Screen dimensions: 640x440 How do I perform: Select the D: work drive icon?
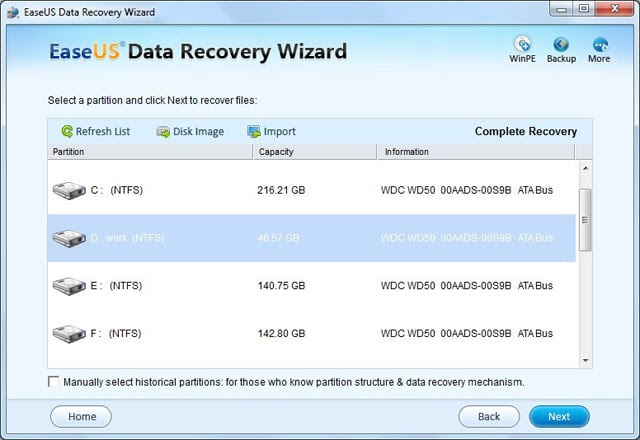pos(69,238)
